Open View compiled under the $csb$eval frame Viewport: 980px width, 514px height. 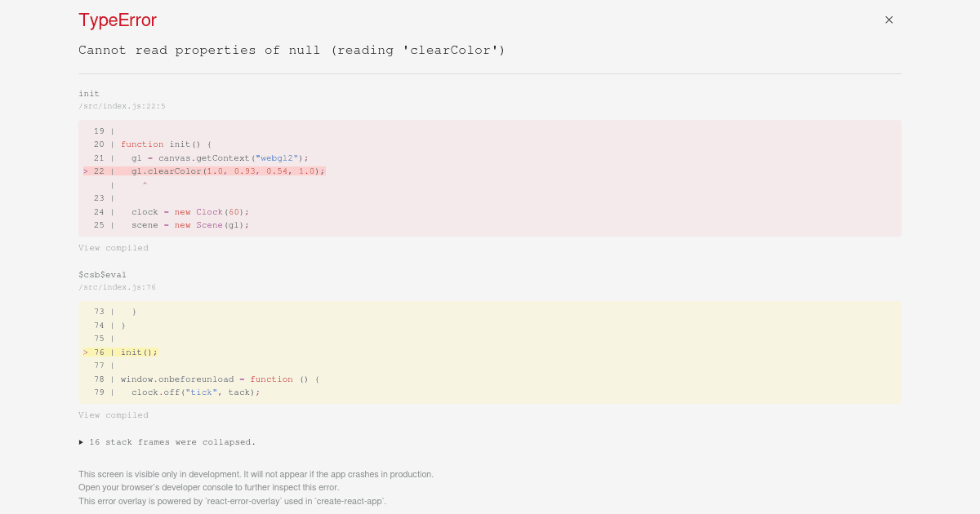click(114, 414)
